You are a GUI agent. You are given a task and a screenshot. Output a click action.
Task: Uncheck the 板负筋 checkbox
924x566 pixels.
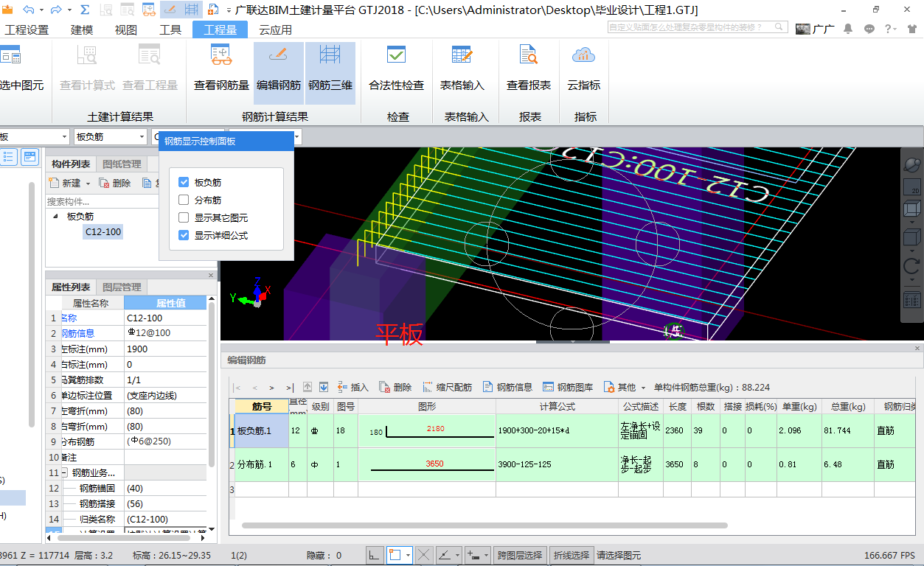click(184, 182)
